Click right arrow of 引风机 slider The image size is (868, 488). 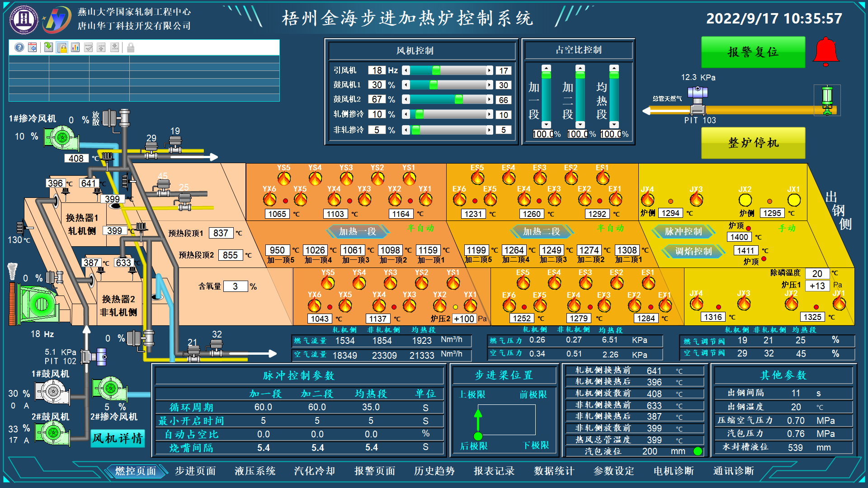point(489,70)
